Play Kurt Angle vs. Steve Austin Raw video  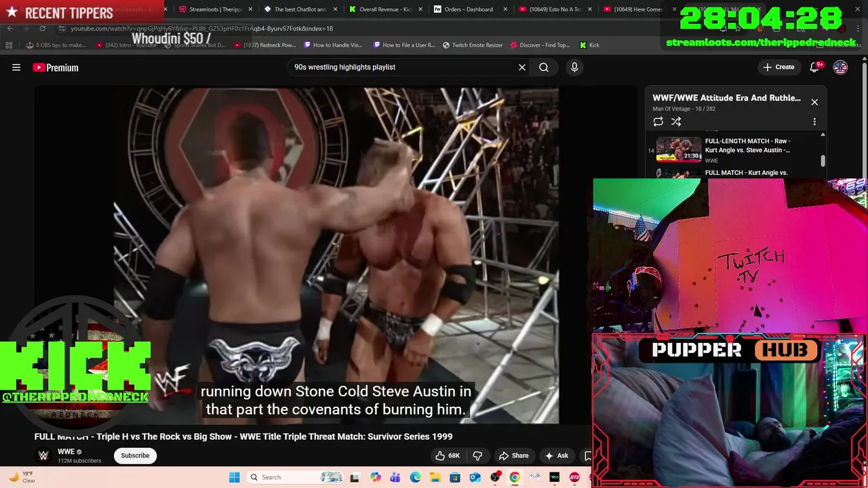pyautogui.click(x=679, y=150)
